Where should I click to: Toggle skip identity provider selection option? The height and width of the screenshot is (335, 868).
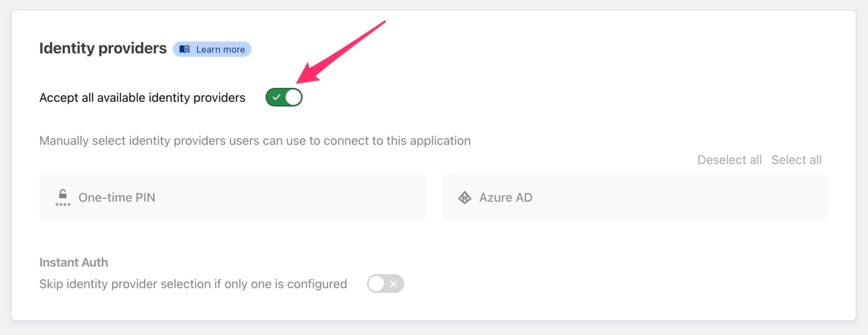tap(385, 283)
